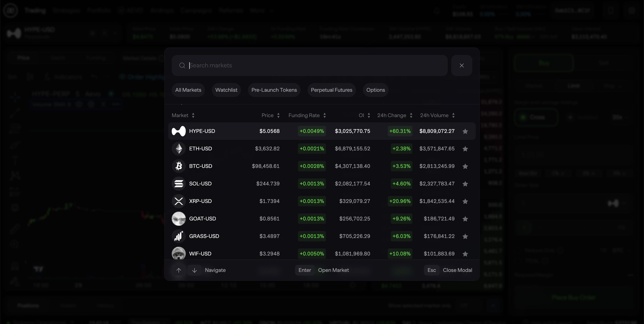Toggle watchlist star for SOL-USD

tap(465, 184)
